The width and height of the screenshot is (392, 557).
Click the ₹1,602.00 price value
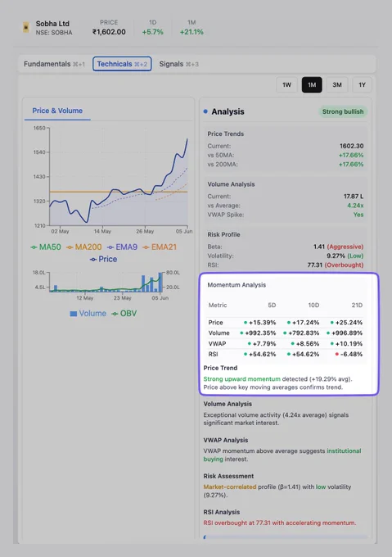point(109,32)
